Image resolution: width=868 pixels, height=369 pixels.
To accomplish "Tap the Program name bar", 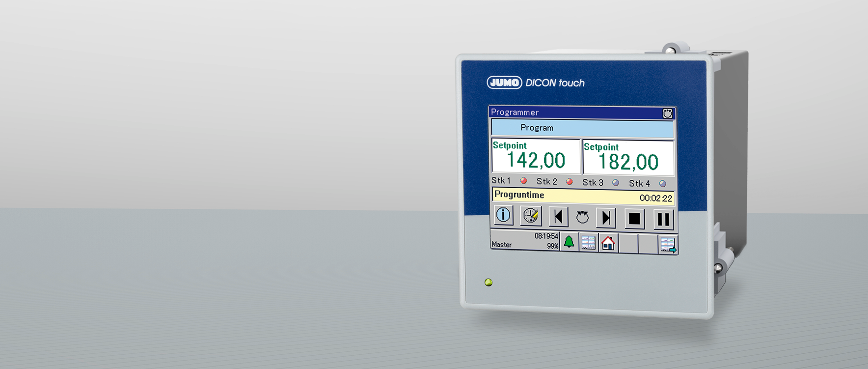I will tap(582, 128).
